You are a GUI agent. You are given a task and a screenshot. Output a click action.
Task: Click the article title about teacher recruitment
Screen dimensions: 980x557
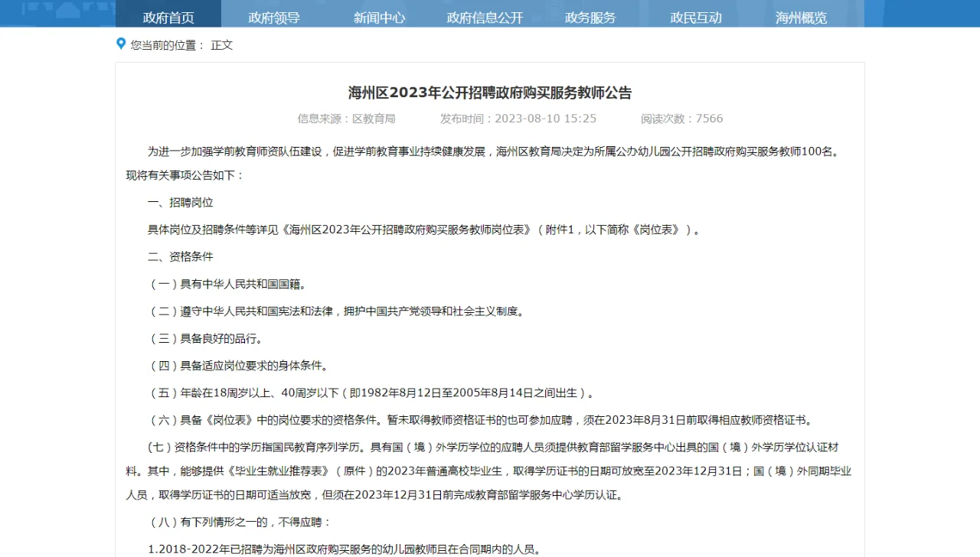(x=490, y=93)
